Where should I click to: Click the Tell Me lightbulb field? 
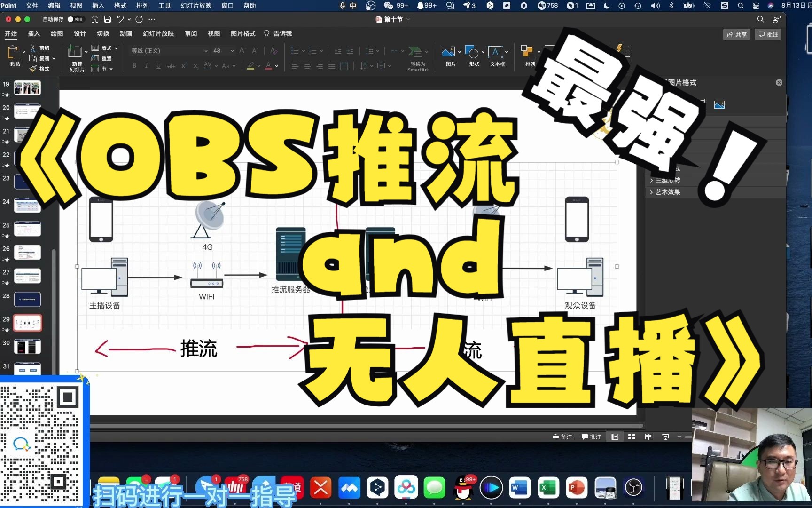[278, 33]
